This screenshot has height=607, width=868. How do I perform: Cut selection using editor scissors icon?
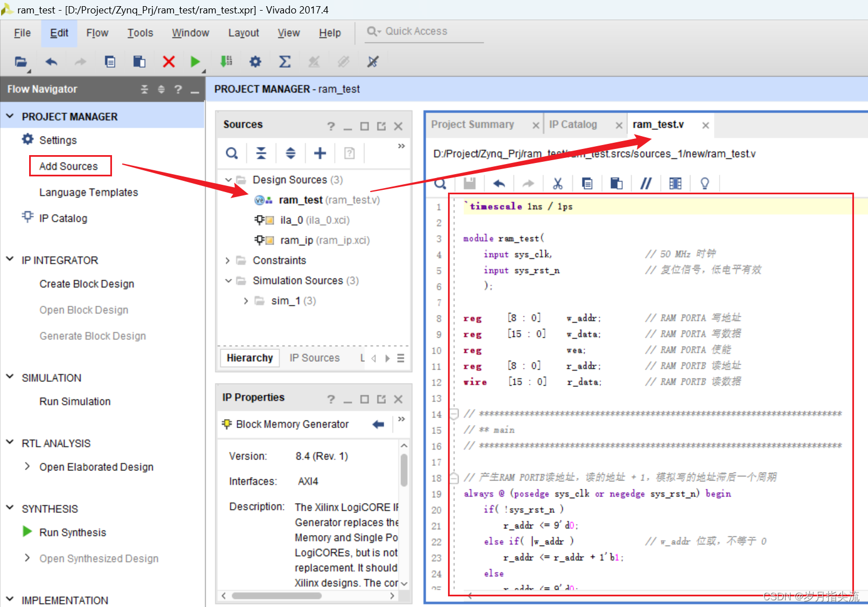click(x=558, y=183)
